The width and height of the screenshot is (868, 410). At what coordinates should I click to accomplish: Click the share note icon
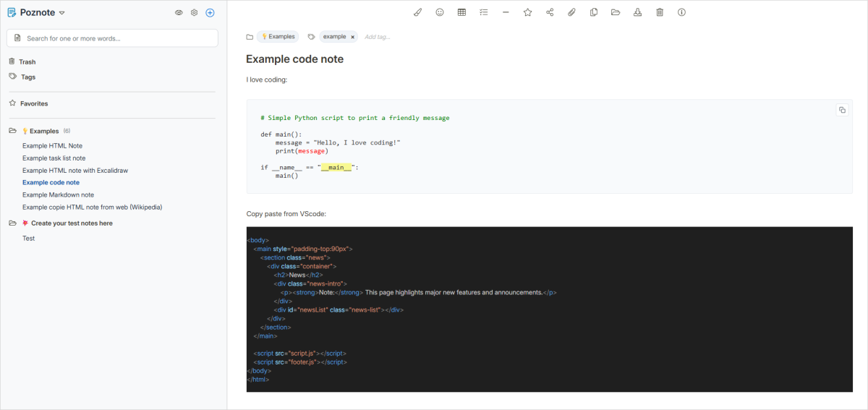click(x=550, y=12)
